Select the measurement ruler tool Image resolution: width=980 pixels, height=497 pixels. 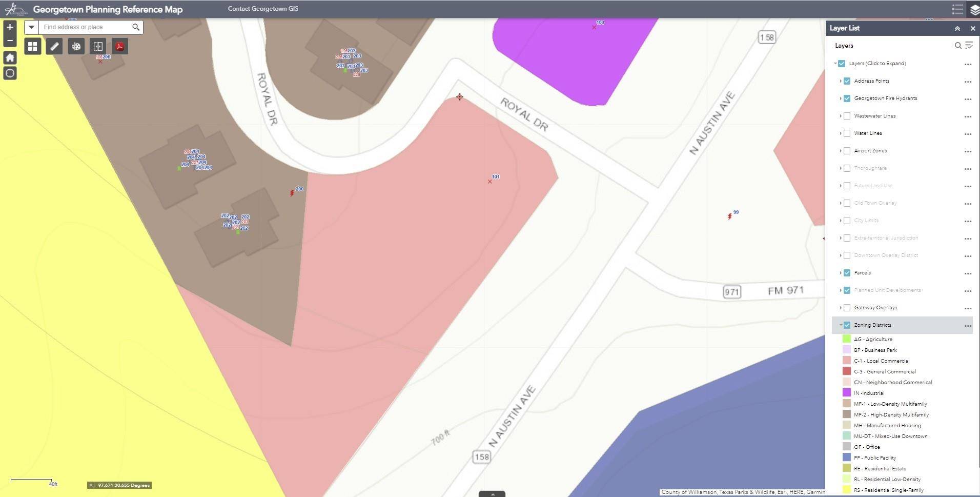pos(54,47)
